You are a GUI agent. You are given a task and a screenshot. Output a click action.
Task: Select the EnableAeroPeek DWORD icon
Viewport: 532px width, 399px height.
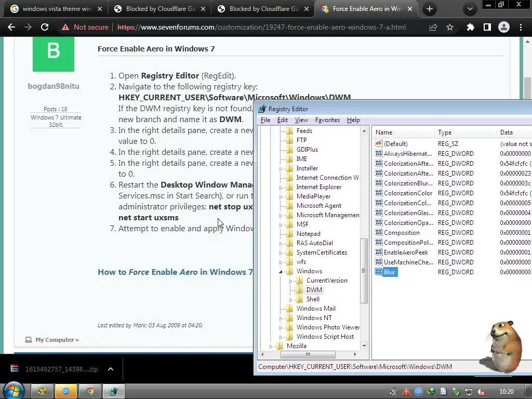(x=379, y=252)
